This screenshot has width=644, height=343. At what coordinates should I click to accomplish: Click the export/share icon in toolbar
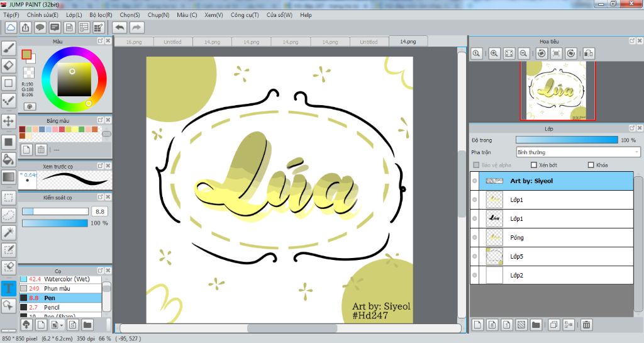pyautogui.click(x=25, y=28)
